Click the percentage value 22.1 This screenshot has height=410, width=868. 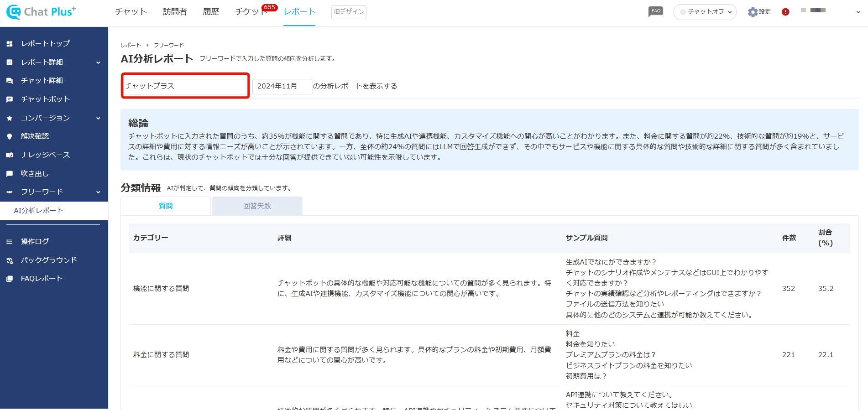pyautogui.click(x=826, y=354)
